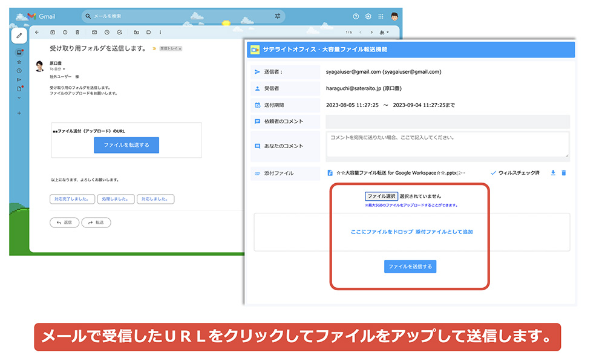
Task: Show the newer email with previous arrow
Action: tap(361, 33)
